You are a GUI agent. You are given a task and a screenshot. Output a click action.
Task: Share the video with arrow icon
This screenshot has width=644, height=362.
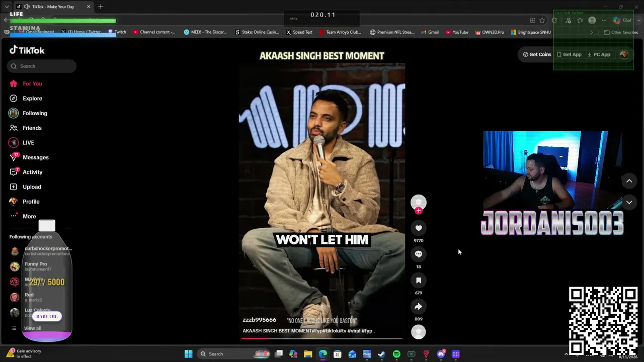point(419,306)
